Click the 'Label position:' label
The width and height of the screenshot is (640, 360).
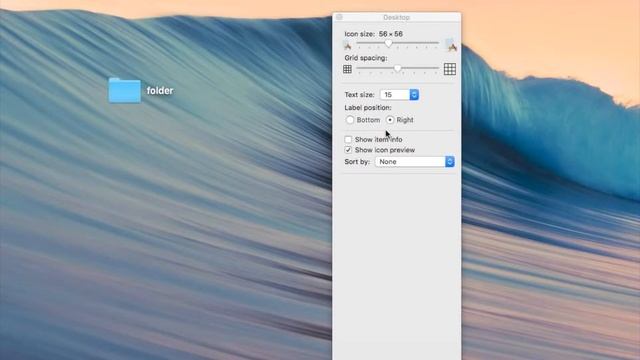368,108
